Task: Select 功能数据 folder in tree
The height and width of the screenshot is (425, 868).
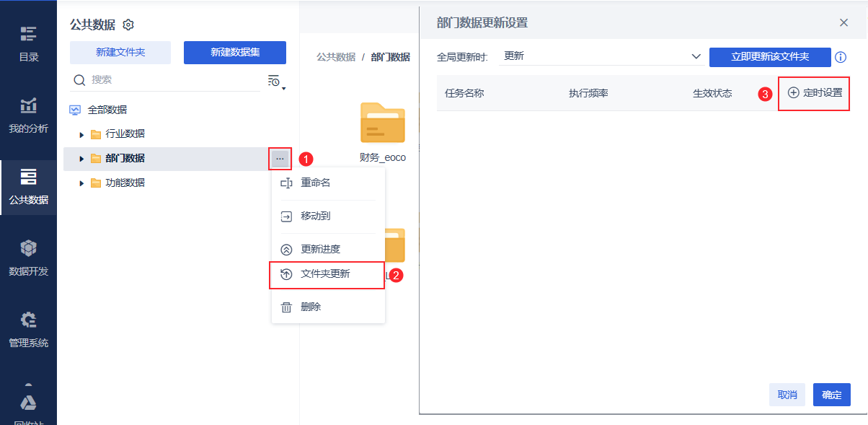Action: [125, 183]
